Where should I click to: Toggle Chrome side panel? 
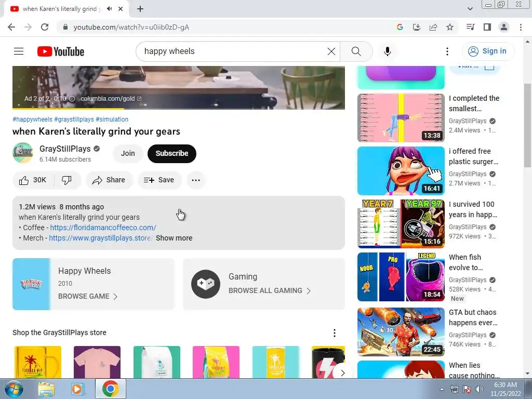pos(487,27)
